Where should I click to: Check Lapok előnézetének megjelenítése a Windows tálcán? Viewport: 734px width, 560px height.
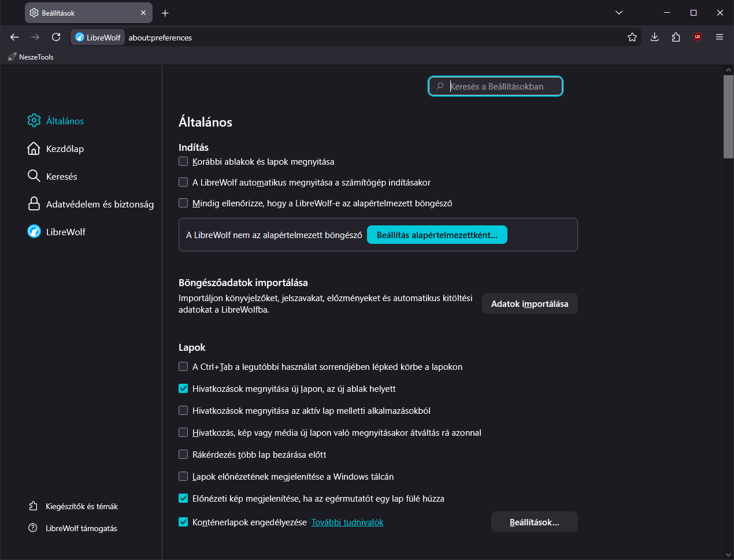183,476
